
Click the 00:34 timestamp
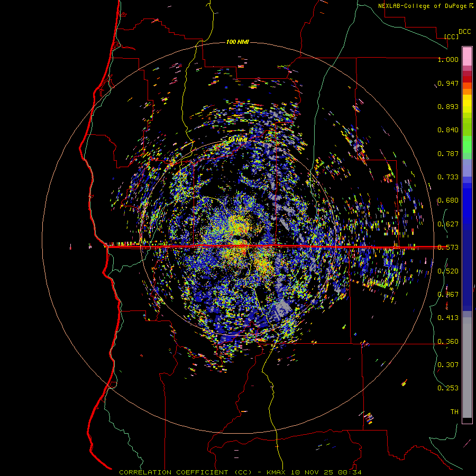(x=350, y=472)
